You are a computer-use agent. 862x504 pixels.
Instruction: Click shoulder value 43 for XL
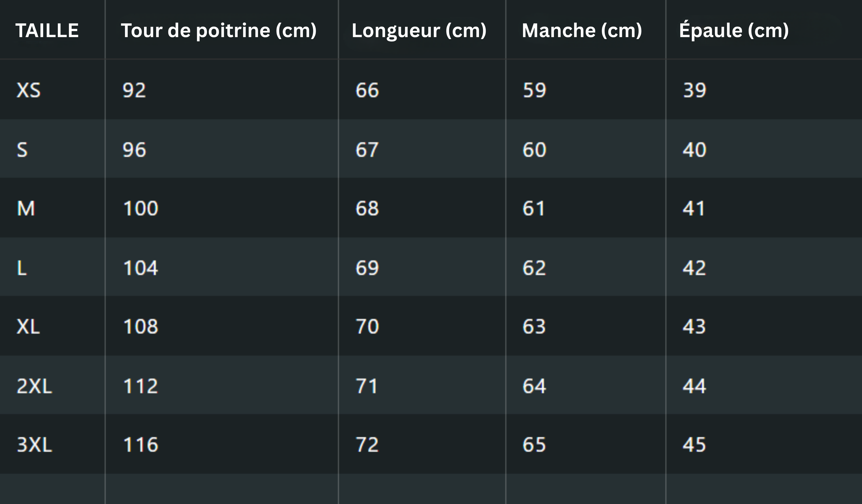tap(694, 327)
